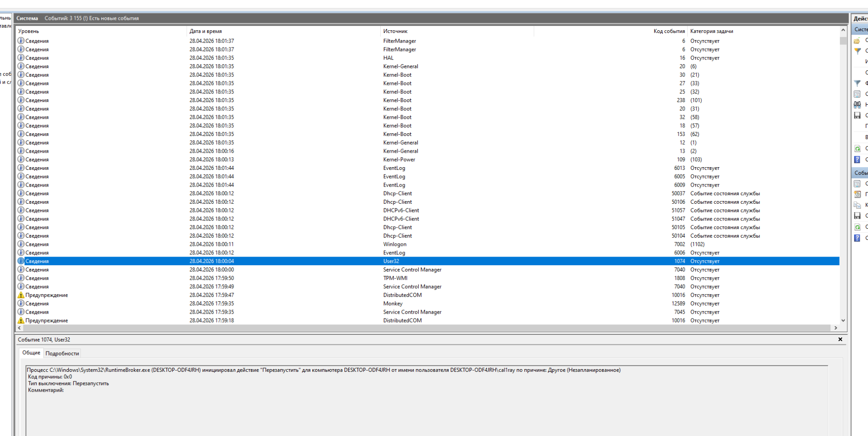Image resolution: width=868 pixels, height=436 pixels.
Task: Switch to the Подробности tab
Action: [62, 353]
